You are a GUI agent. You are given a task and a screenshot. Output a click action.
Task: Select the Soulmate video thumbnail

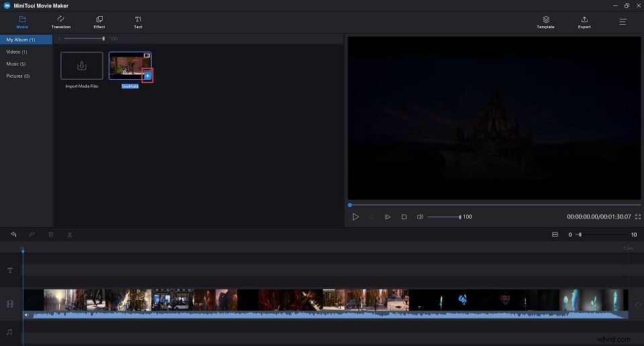[127, 66]
